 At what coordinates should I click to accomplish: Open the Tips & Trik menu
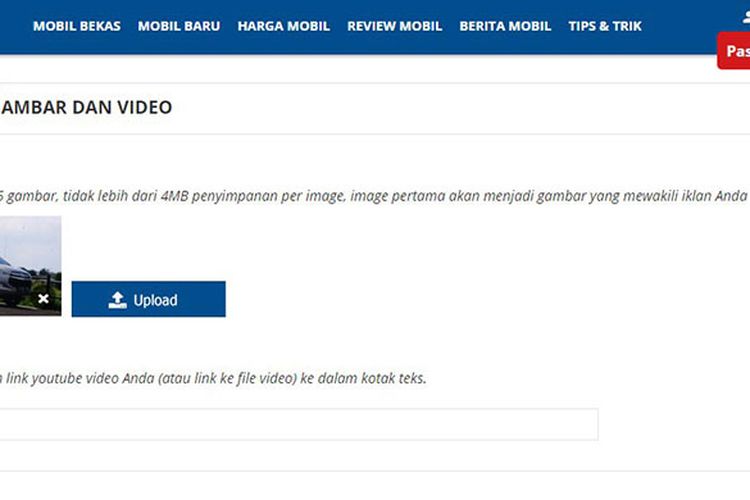(605, 26)
